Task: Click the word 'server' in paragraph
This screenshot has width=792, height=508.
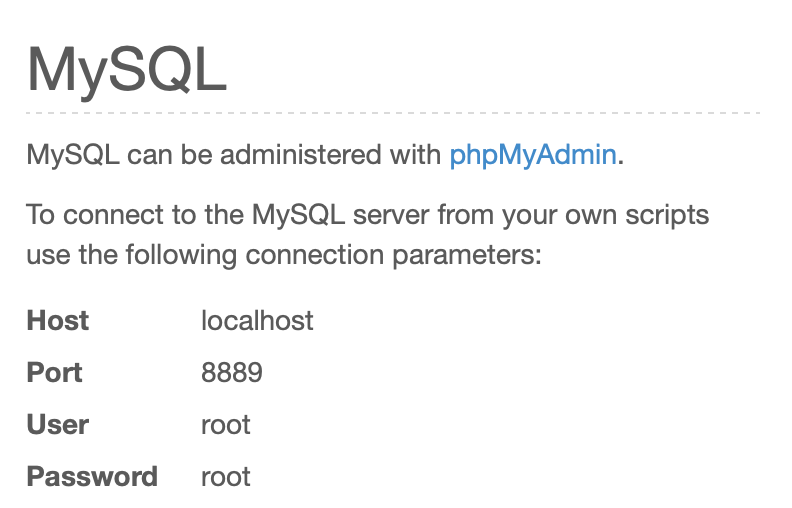Action: tap(391, 216)
